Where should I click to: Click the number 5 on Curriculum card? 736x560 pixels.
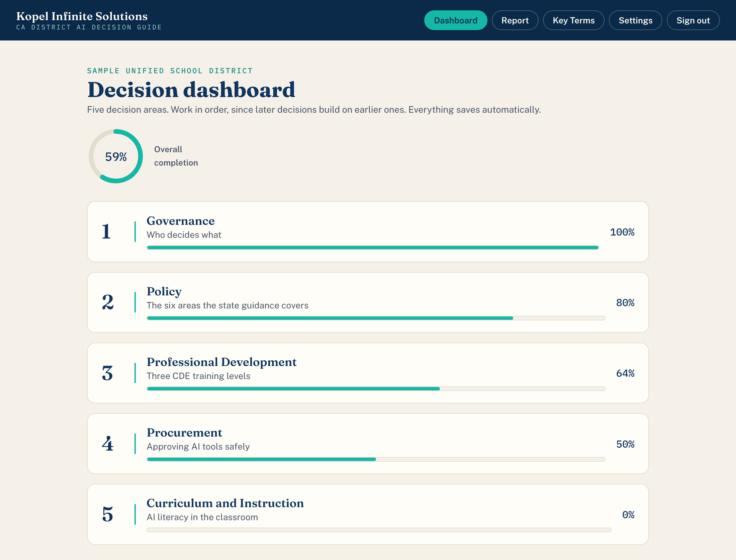[107, 514]
